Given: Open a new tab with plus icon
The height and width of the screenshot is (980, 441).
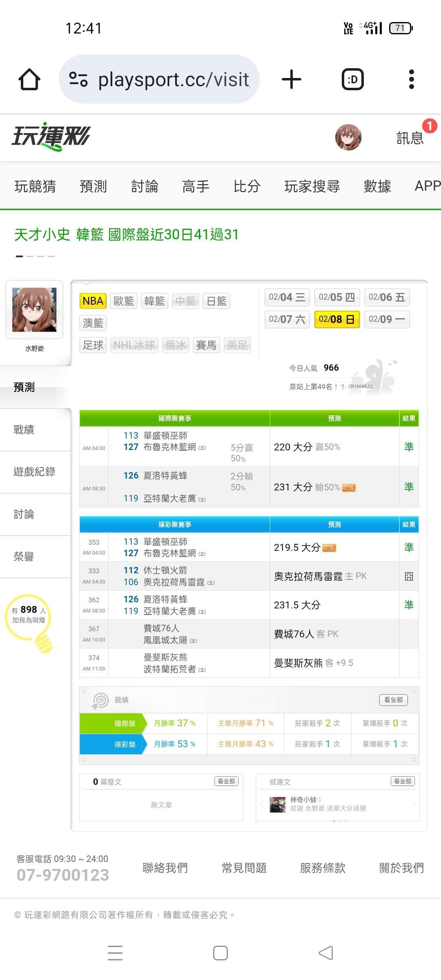Looking at the screenshot, I should click(292, 79).
